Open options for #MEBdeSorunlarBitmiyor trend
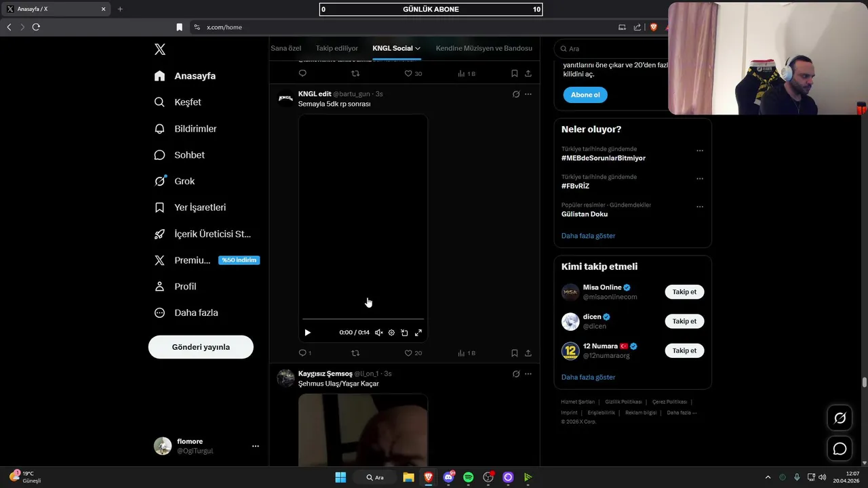This screenshot has width=868, height=488. click(700, 151)
